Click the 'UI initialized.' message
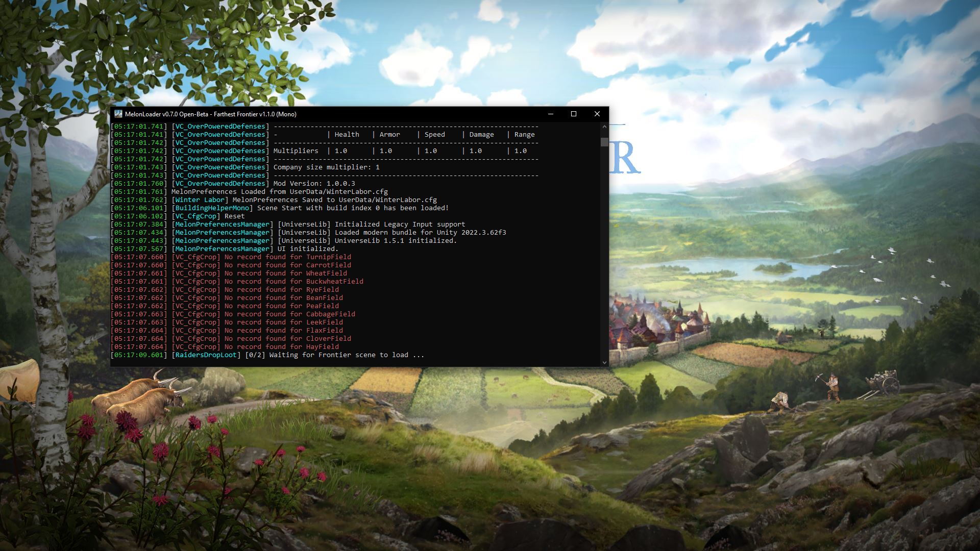Viewport: 980px width, 551px height. tap(308, 249)
